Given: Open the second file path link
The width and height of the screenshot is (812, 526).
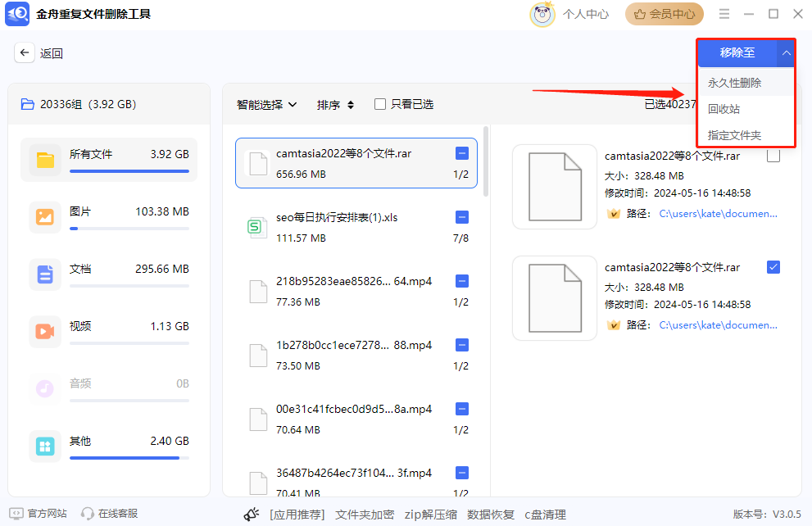Looking at the screenshot, I should [718, 325].
